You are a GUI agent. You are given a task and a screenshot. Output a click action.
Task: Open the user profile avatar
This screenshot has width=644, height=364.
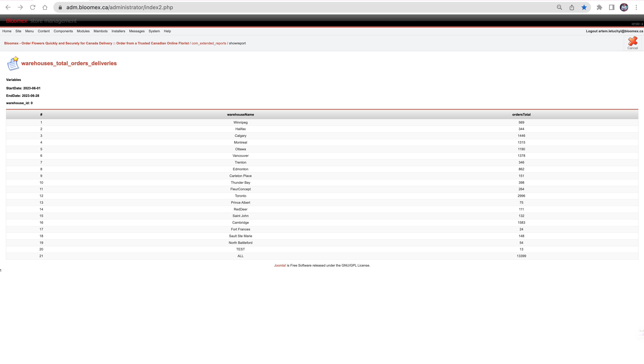click(624, 7)
